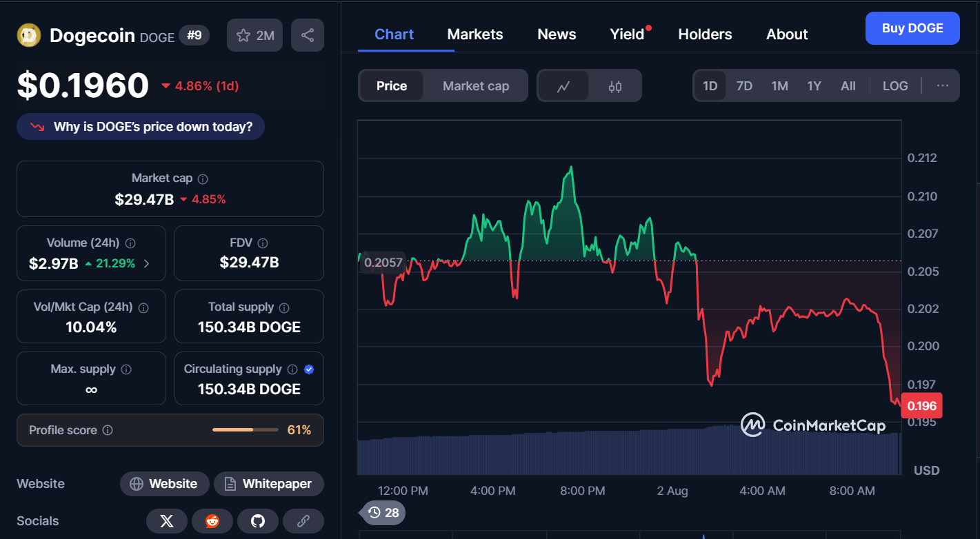
Task: Expand Volume (24h) details chevron arrow
Action: [146, 263]
